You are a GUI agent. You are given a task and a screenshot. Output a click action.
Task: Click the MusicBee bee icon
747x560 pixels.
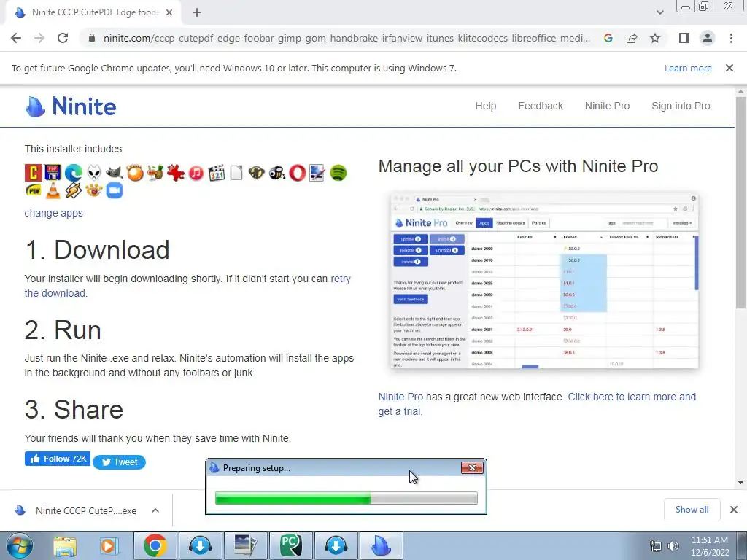coord(276,173)
